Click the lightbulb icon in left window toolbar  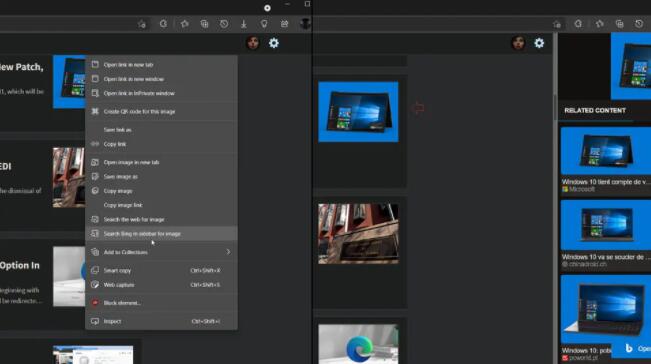[264, 24]
